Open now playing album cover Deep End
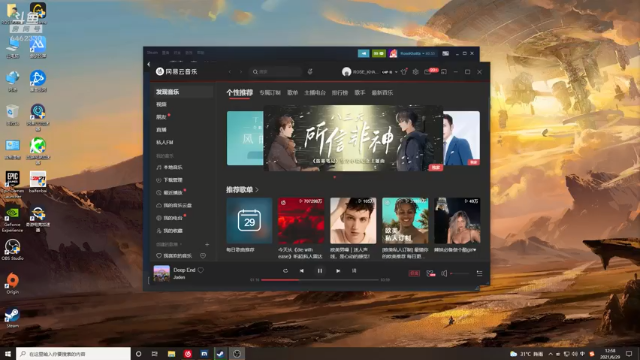This screenshot has width=640, height=360. pyautogui.click(x=162, y=273)
